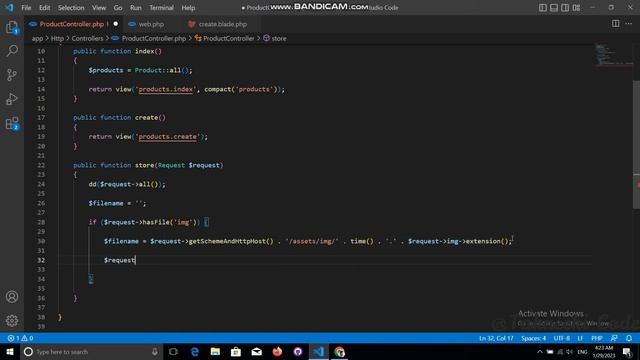This screenshot has height=360, width=640.
Task: Open Customize Layout options
Action: 576,7
